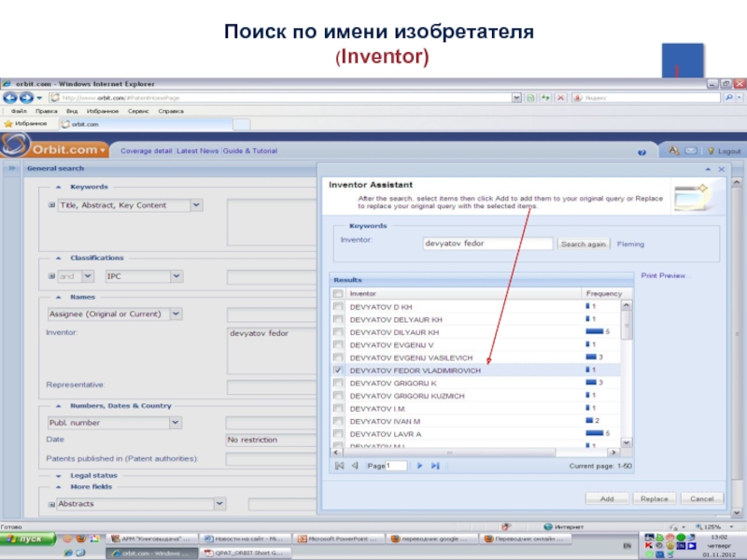Click the Inventor Assistant inventor text field

click(487, 244)
